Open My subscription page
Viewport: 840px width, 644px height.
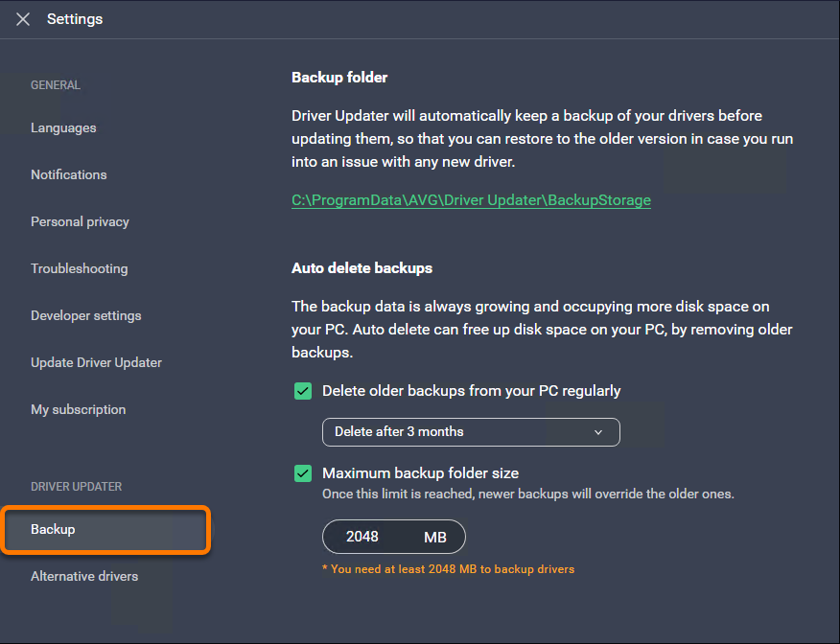coord(78,409)
